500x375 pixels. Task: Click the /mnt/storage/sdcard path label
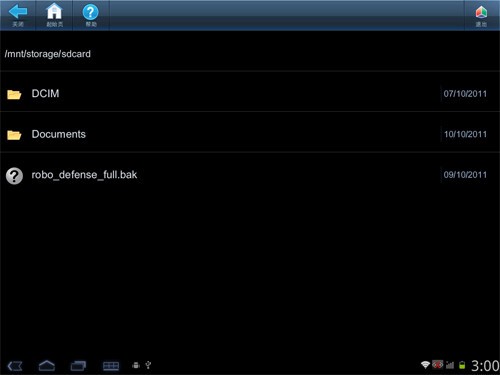pyautogui.click(x=48, y=54)
